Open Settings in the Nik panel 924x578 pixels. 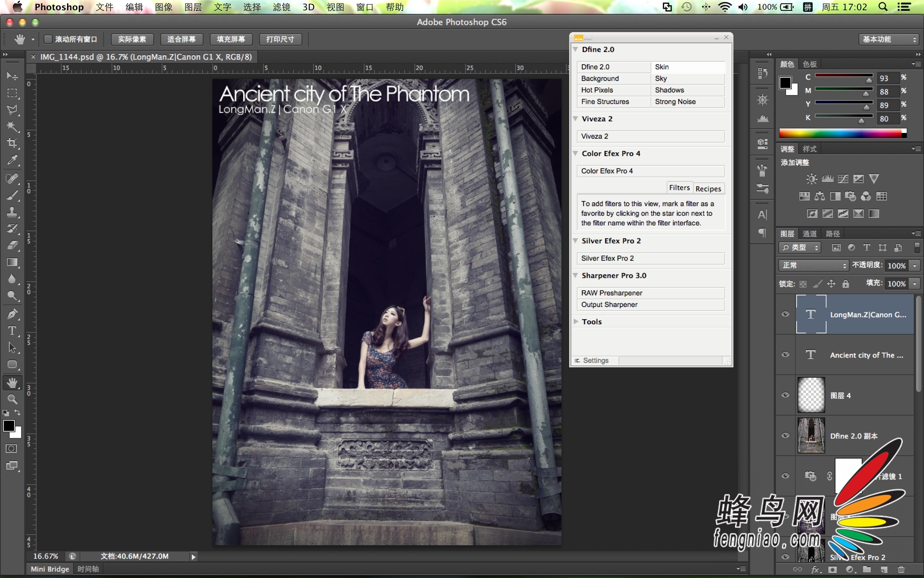tap(595, 361)
